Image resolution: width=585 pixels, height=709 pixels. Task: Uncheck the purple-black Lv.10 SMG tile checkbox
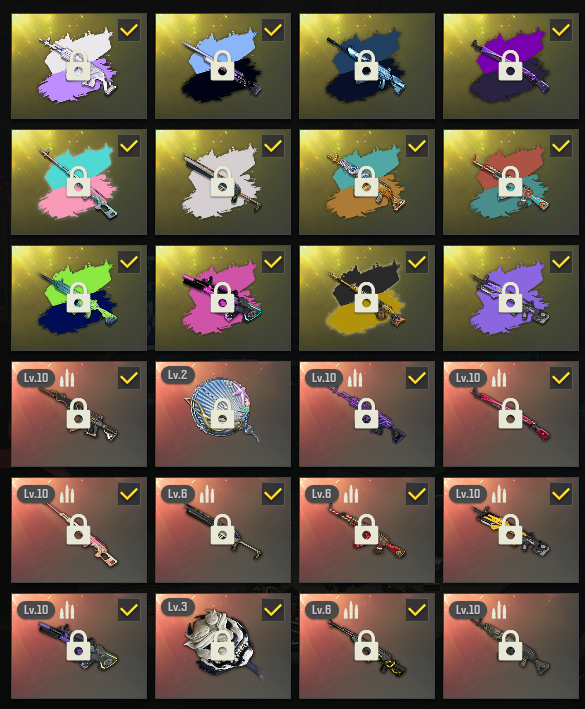click(x=129, y=610)
